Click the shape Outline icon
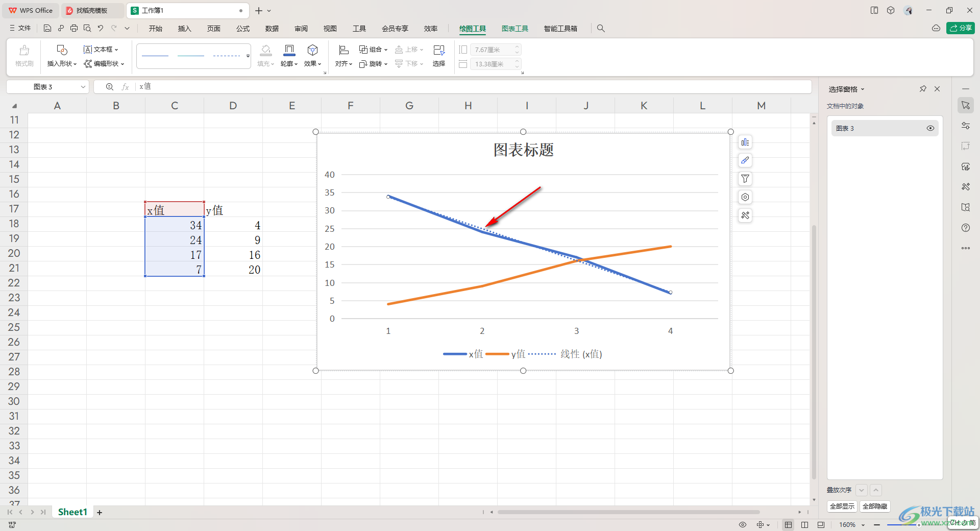Screen dimensions: 980x531 [x=289, y=56]
